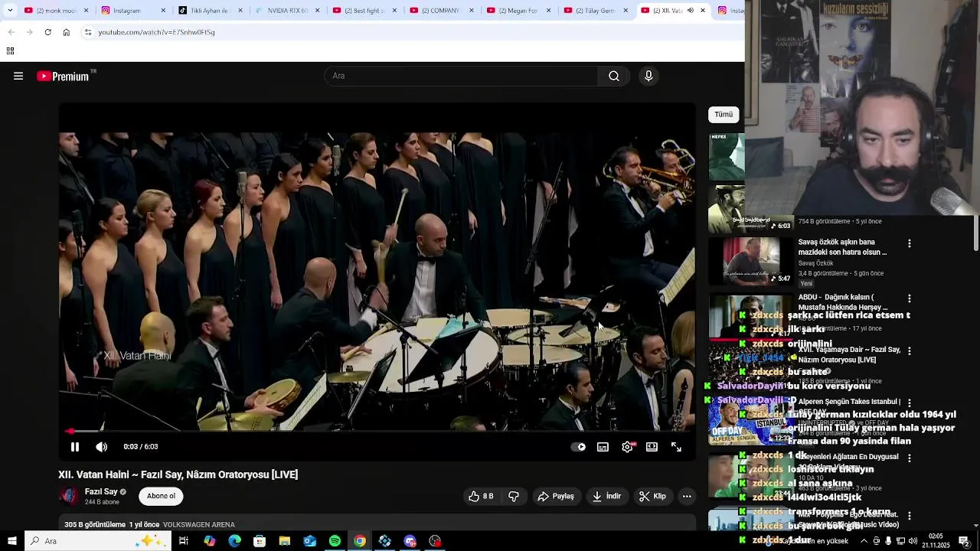Click the youtube.com address bar URL

point(156,32)
